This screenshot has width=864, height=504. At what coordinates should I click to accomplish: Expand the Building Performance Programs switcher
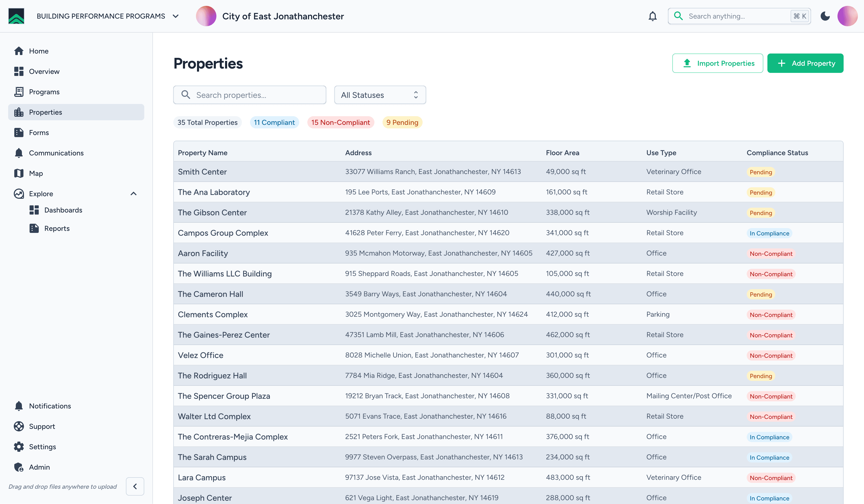point(176,16)
